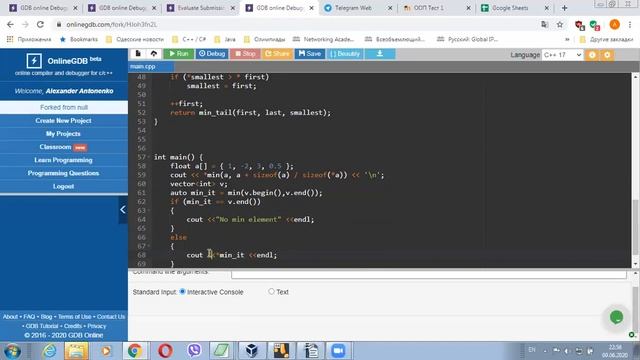Upload a file with the upload icon
Screen dimensions: 640x360
point(153,53)
